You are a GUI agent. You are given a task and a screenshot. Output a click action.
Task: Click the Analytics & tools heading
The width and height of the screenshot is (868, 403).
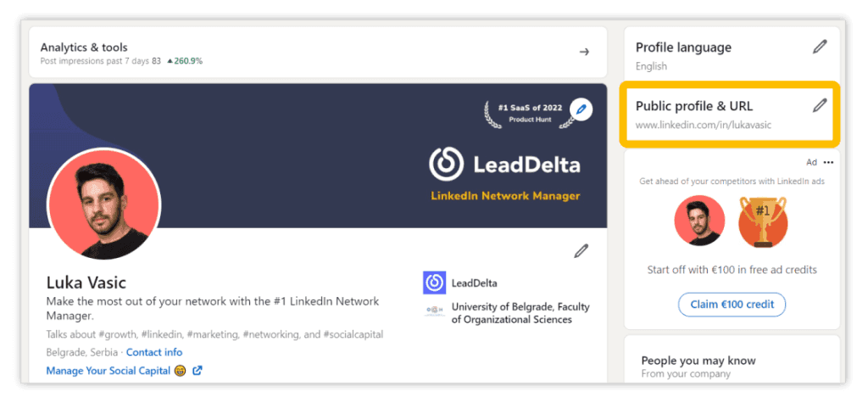[84, 48]
